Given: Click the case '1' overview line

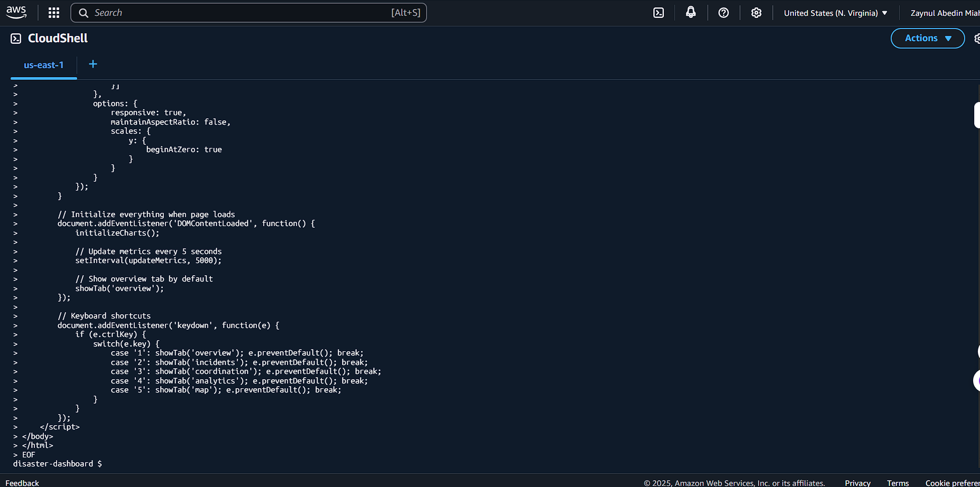Looking at the screenshot, I should [237, 353].
